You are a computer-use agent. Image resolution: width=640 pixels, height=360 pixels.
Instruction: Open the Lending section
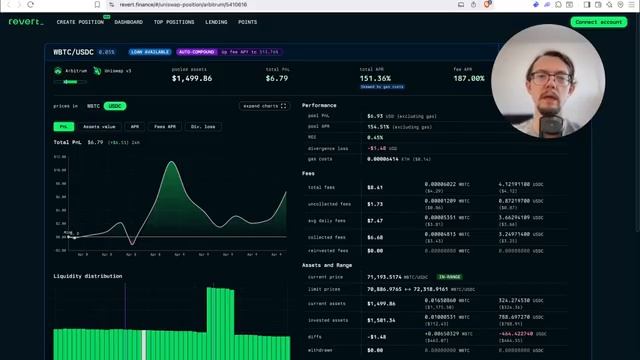tap(216, 22)
